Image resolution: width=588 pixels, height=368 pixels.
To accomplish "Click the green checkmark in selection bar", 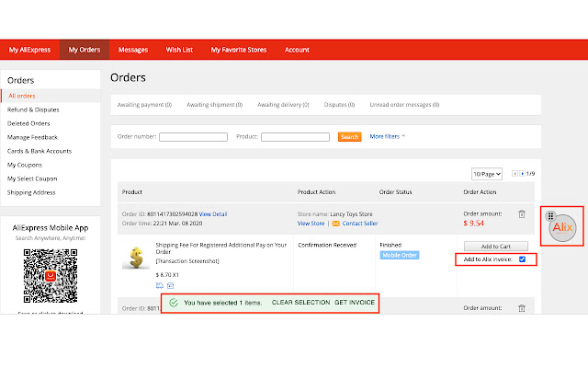I will [x=174, y=303].
